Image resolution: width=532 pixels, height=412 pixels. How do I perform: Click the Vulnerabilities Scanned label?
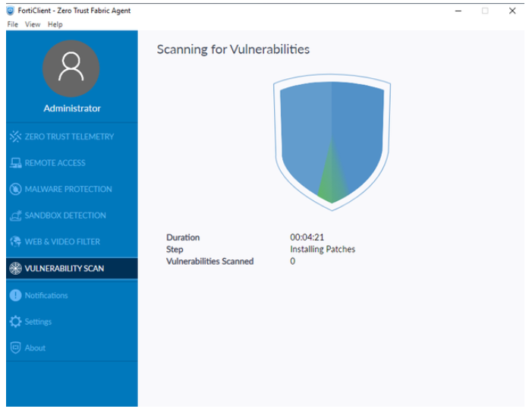[210, 262]
